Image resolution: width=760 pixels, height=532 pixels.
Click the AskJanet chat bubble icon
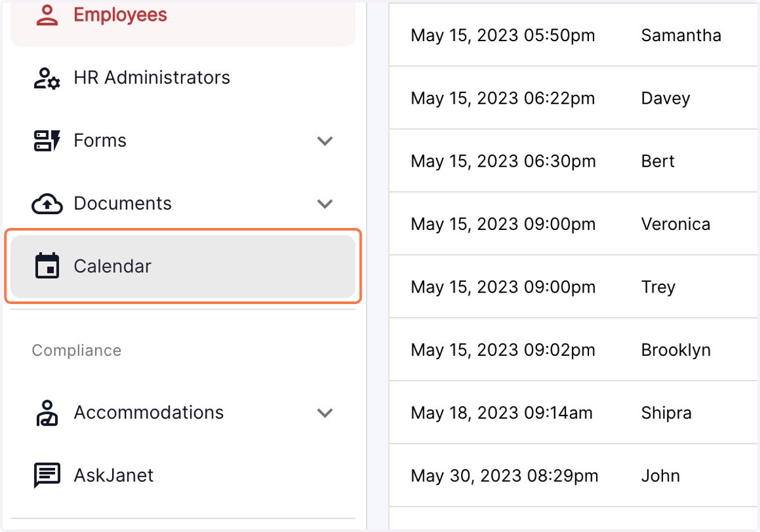pyautogui.click(x=47, y=476)
